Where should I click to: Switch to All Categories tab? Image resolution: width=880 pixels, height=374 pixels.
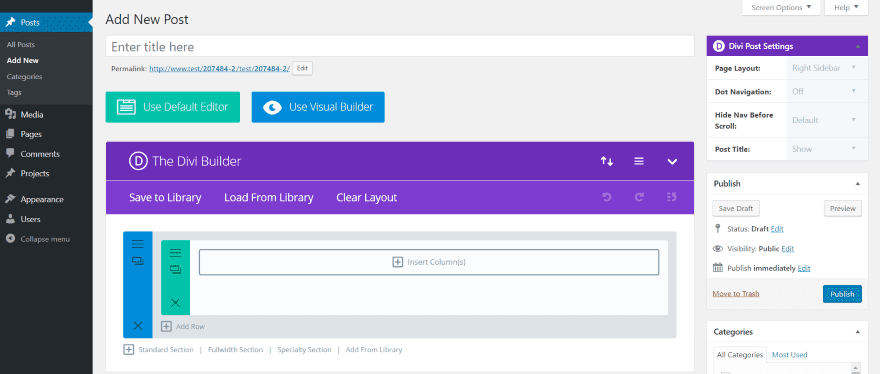(x=740, y=355)
